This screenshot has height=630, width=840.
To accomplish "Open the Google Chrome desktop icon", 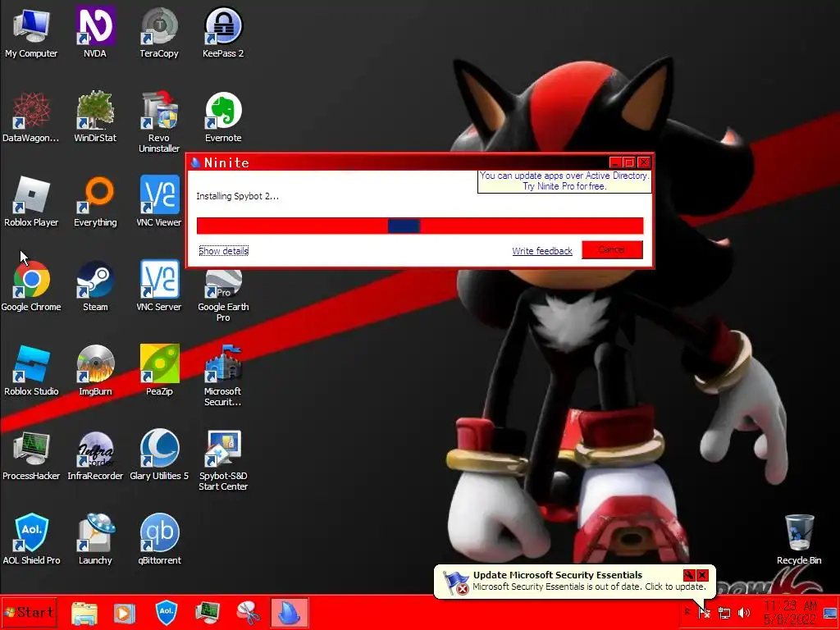I will (31, 286).
